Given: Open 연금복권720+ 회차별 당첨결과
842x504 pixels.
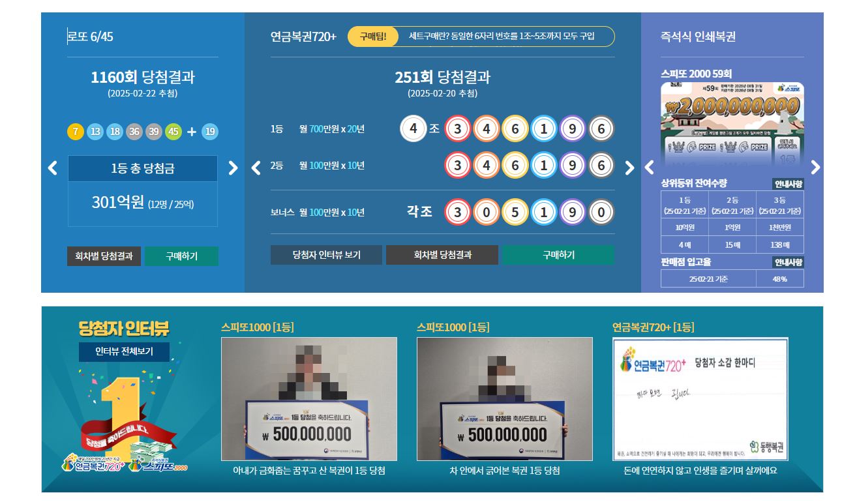Looking at the screenshot, I should (x=442, y=255).
